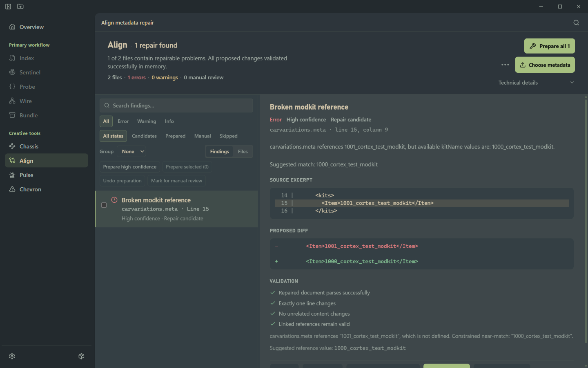
Task: Expand the Technical details section
Action: [536, 83]
